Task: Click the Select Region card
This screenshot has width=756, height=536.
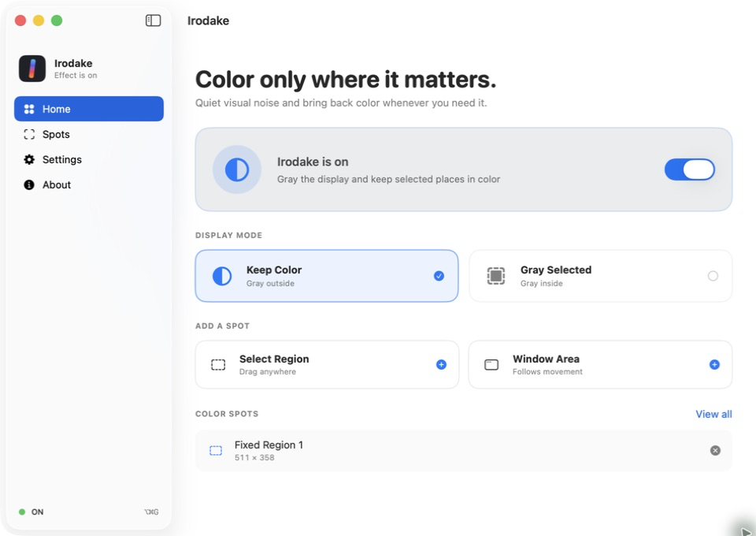Action: tap(327, 364)
